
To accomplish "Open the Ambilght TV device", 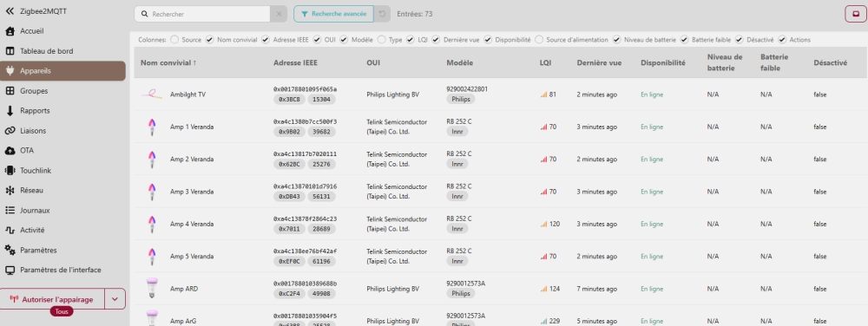I will pos(187,95).
